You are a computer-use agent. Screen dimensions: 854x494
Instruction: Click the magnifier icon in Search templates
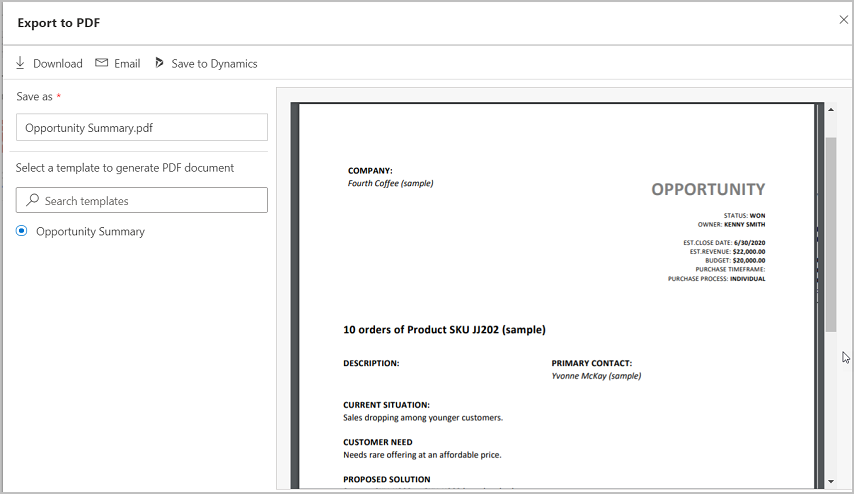tap(32, 201)
